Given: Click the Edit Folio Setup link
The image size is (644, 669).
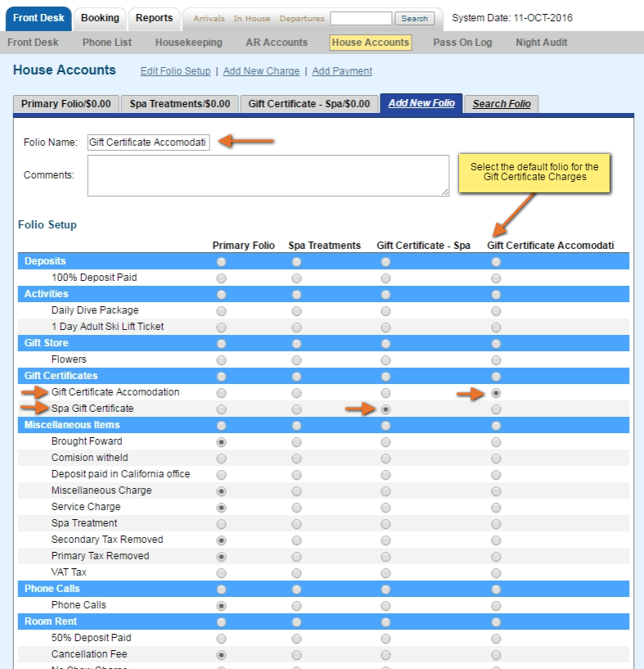Looking at the screenshot, I should click(x=175, y=71).
